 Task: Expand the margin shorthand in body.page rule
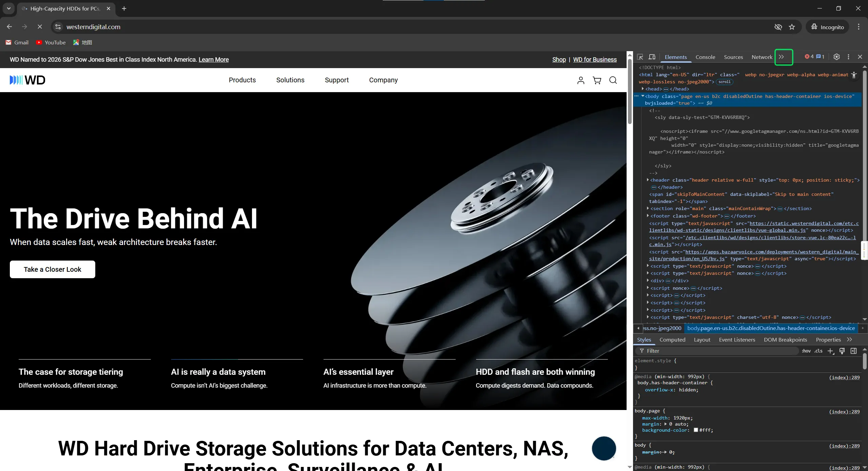coord(666,424)
